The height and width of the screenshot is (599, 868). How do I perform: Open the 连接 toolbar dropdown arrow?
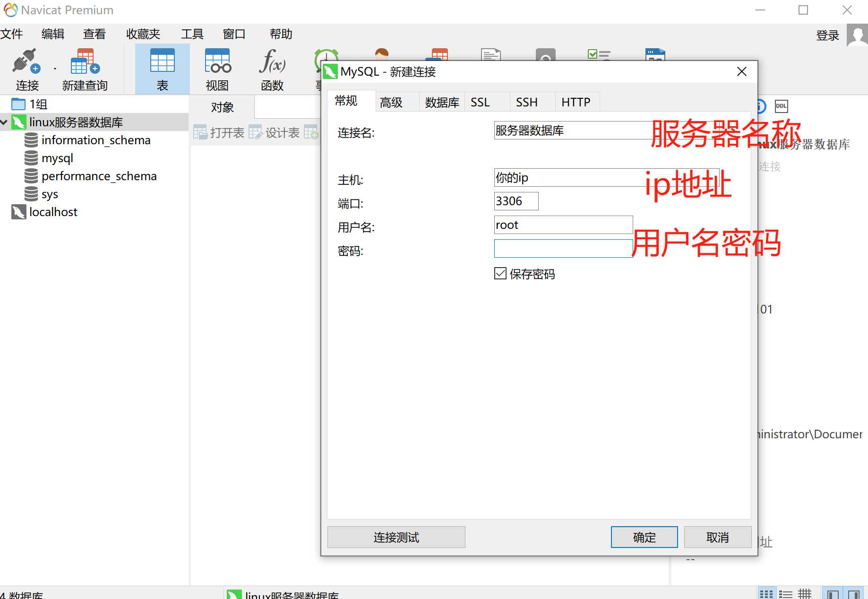point(55,69)
